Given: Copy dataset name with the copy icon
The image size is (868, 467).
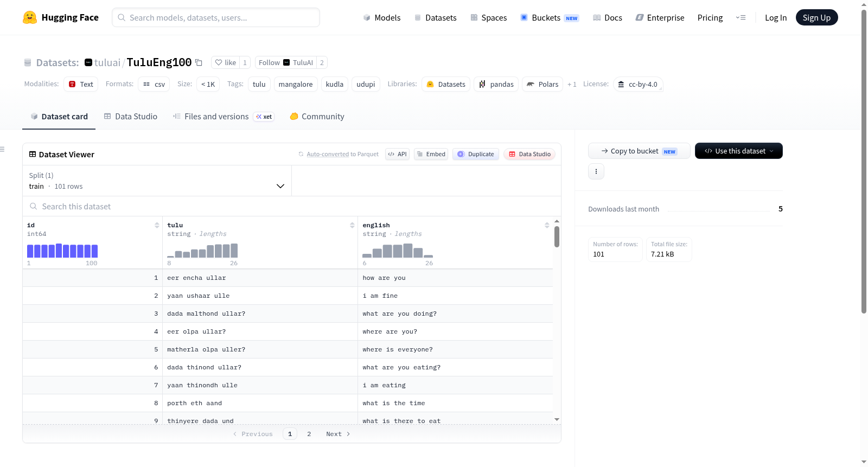Looking at the screenshot, I should coord(199,63).
